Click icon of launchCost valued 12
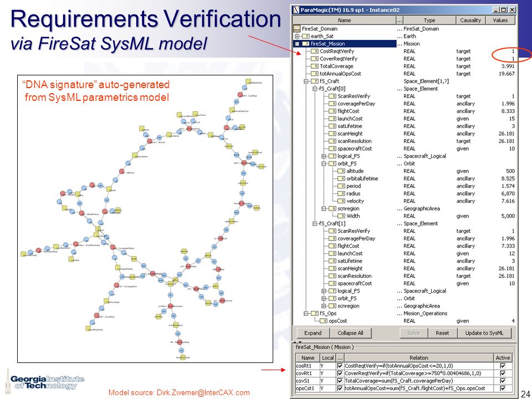 332,253
